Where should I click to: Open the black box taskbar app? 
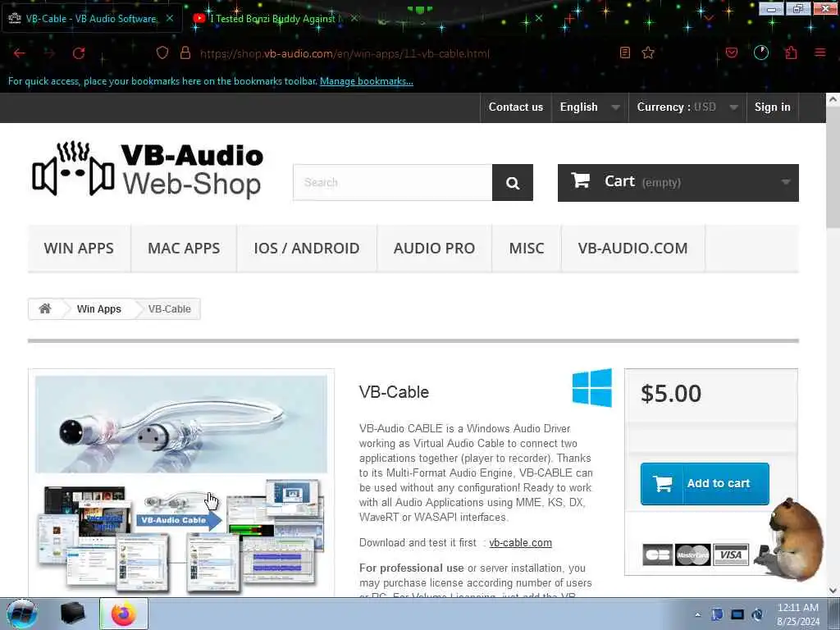(x=72, y=614)
